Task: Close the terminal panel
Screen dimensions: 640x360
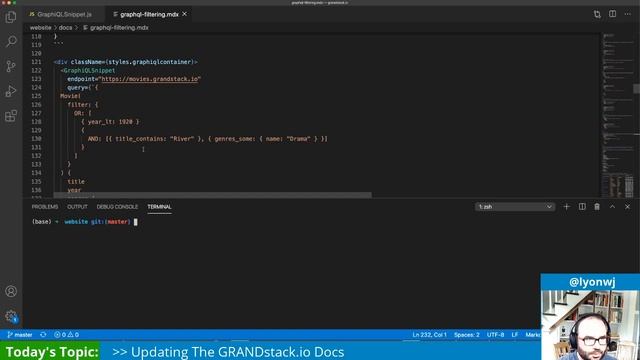Action: tap(628, 207)
